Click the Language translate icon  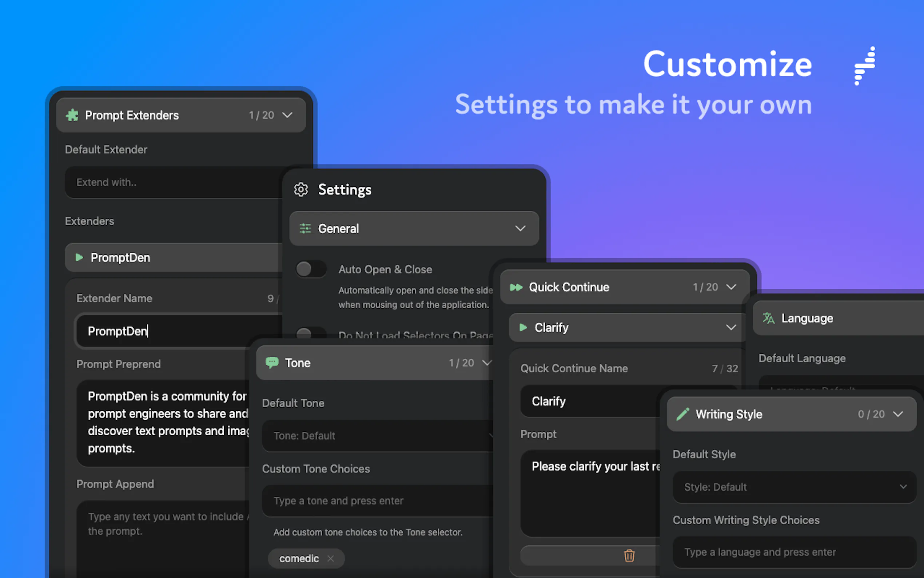click(768, 318)
